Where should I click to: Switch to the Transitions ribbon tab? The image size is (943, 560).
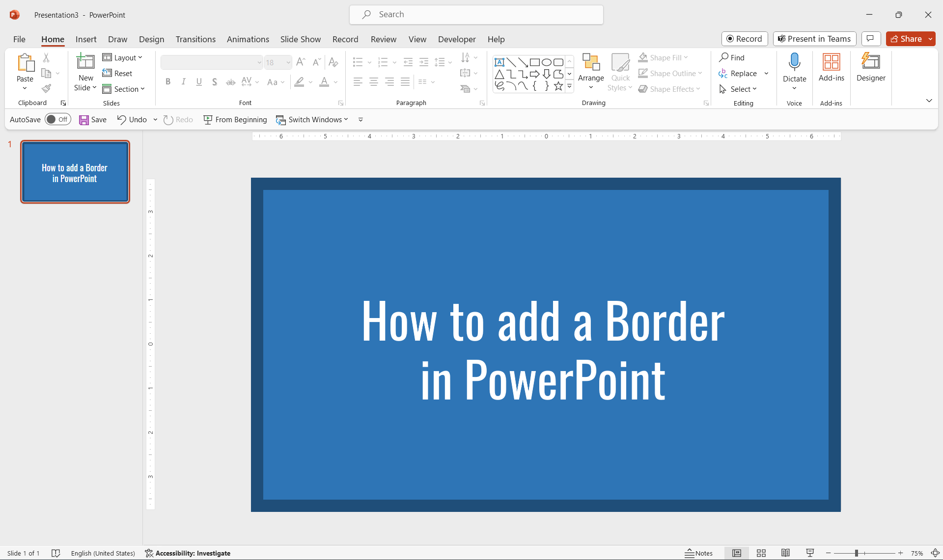195,39
